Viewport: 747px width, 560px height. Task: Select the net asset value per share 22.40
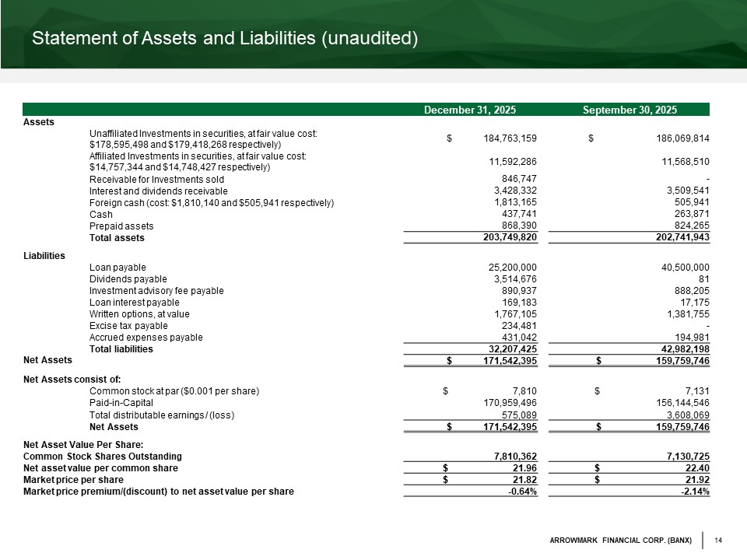point(697,468)
